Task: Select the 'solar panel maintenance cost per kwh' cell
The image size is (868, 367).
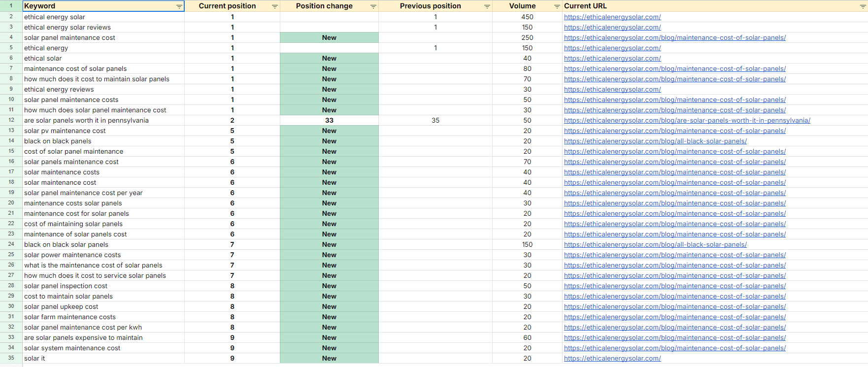Action: coord(103,327)
